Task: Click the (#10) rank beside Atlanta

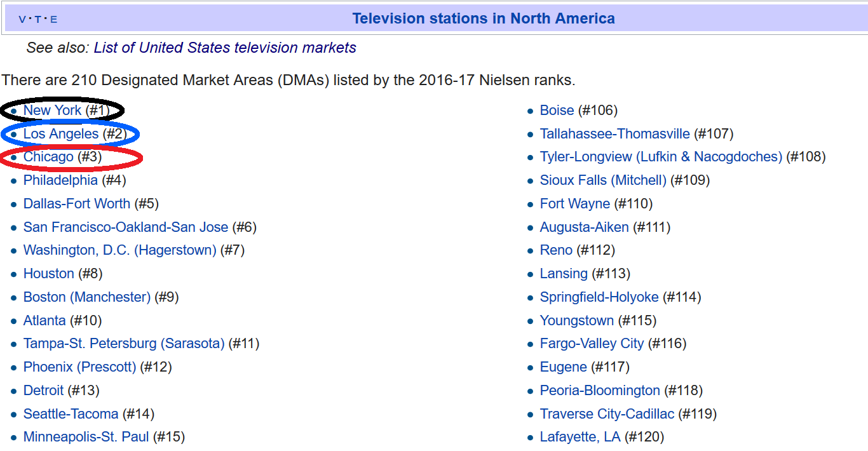Action: (x=86, y=320)
